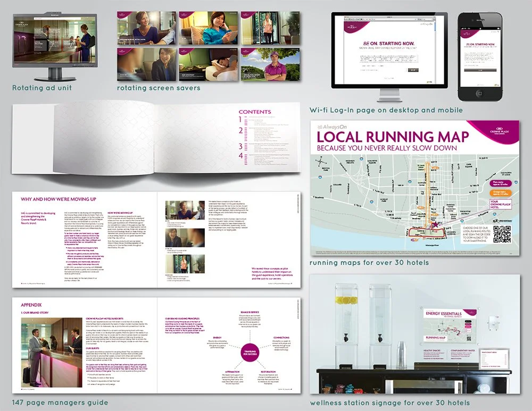Click the Crowne Plaza logo on the desktop Wi-Fi page
This screenshot has width=532, height=411.
coord(351,27)
